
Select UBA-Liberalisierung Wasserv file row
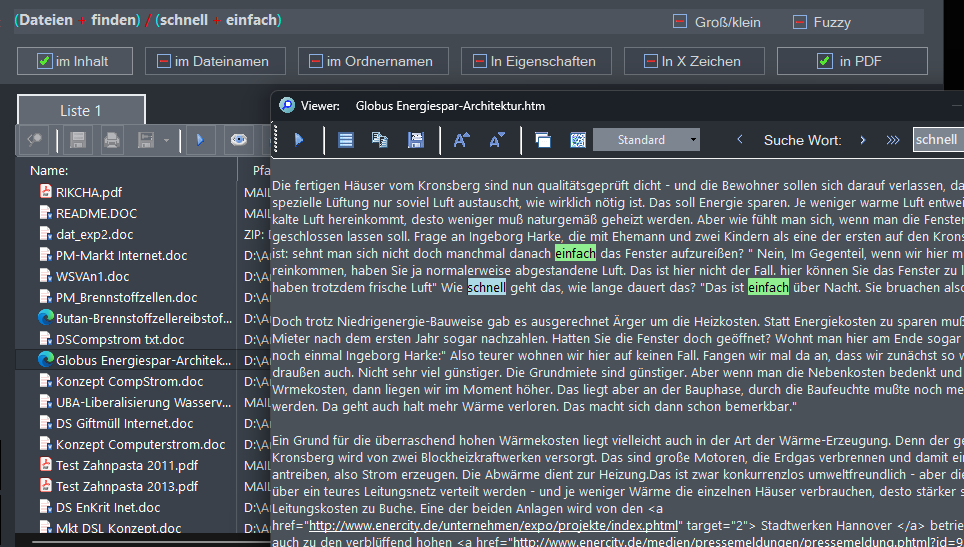click(x=143, y=402)
